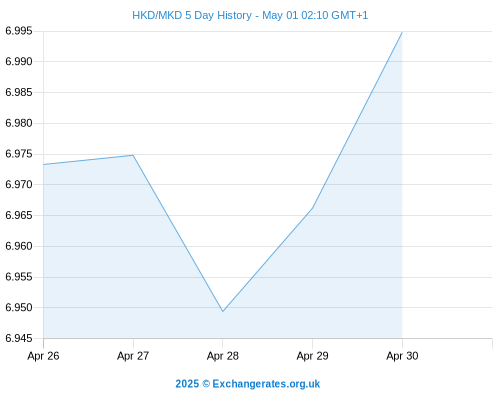Click the 6.950 y-axis label

(19, 308)
